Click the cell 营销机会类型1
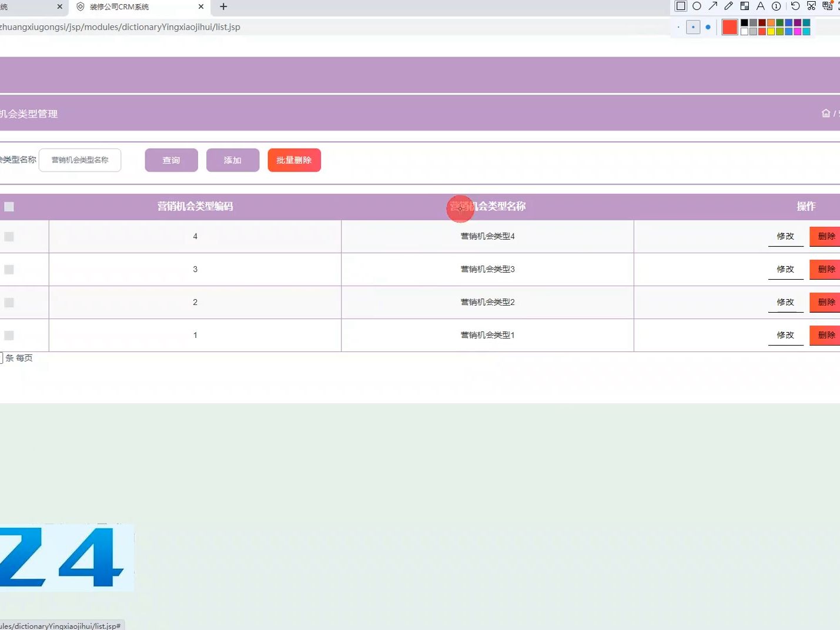 coord(487,335)
